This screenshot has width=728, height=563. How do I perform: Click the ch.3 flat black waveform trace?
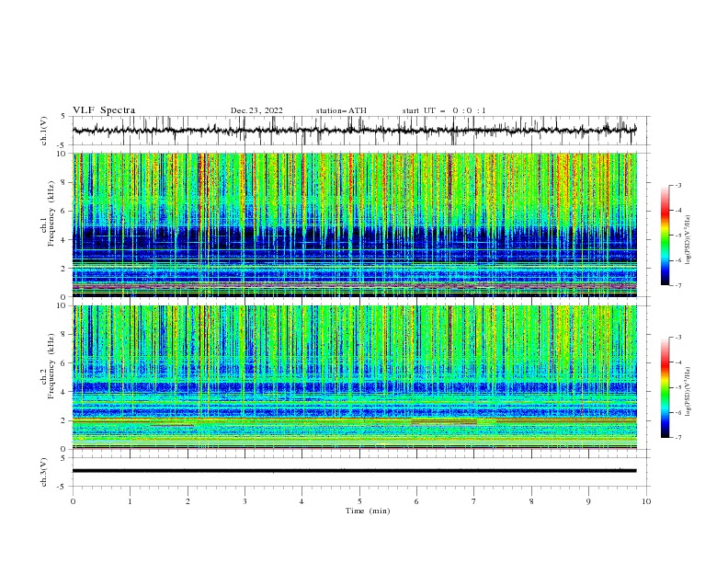click(355, 471)
